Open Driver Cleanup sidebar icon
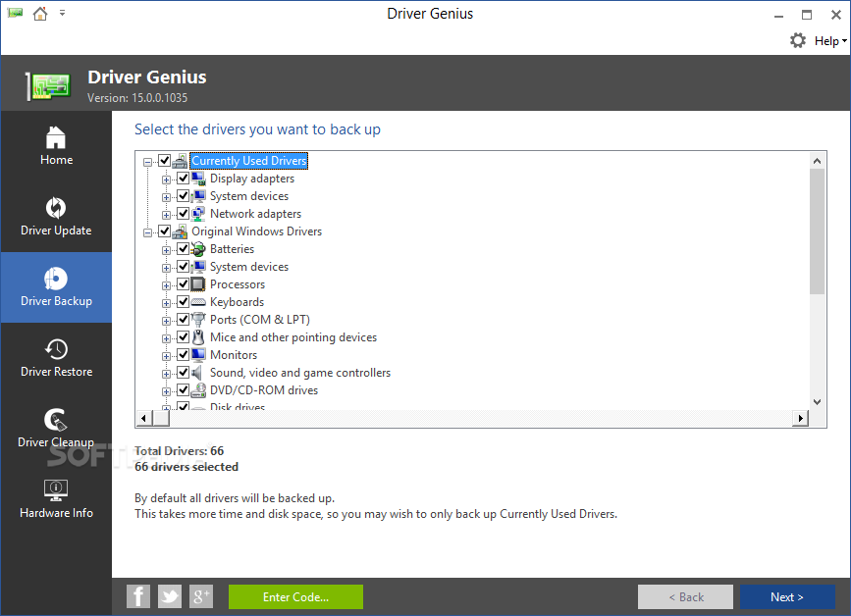The height and width of the screenshot is (616, 851). point(56,419)
